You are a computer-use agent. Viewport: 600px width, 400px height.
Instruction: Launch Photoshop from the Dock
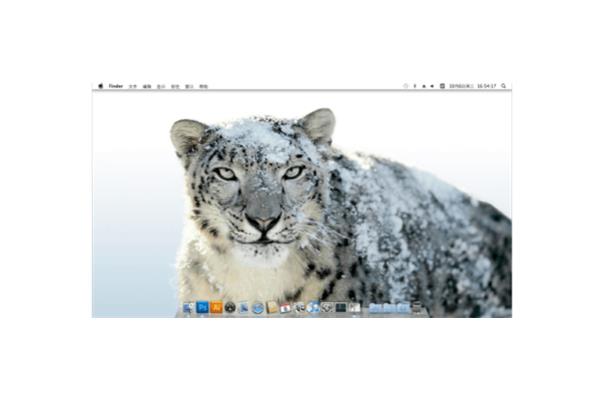click(202, 307)
